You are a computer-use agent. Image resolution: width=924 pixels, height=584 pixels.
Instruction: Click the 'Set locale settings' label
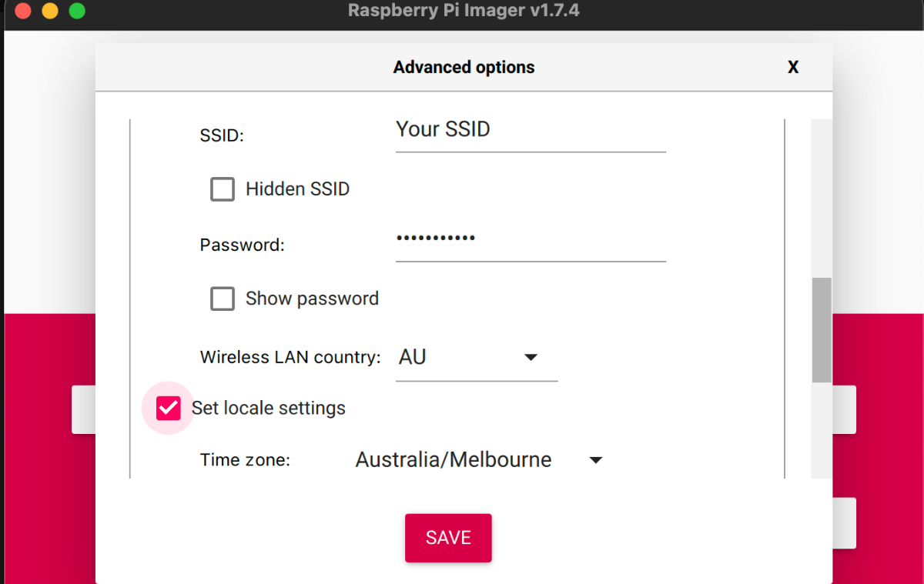tap(269, 409)
